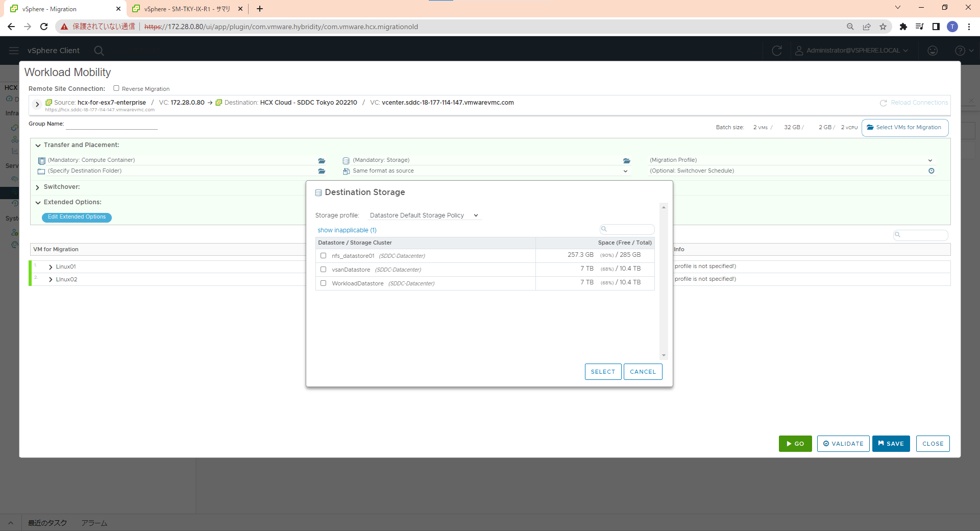
Task: Open the 最近のタスク panel tab
Action: coord(47,523)
